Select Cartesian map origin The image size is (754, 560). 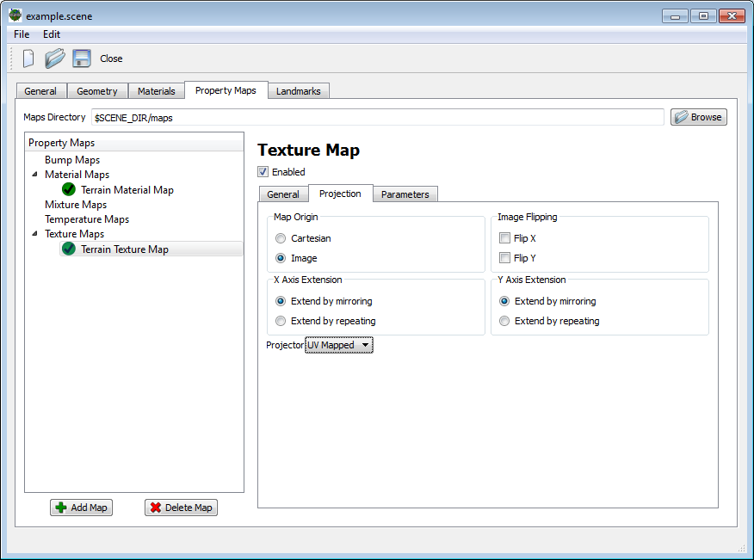tap(281, 238)
